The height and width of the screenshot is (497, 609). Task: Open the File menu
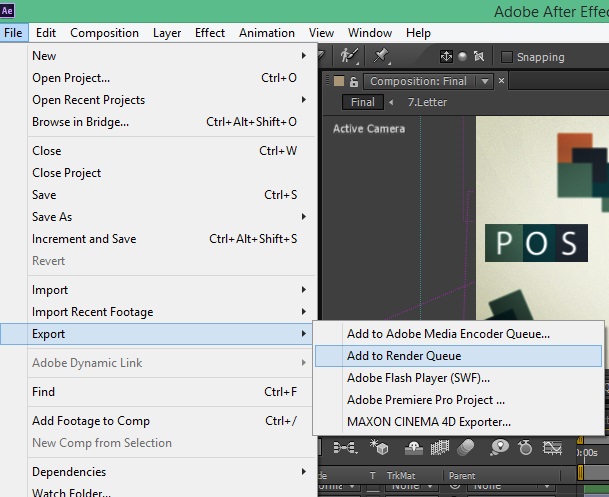pos(13,33)
